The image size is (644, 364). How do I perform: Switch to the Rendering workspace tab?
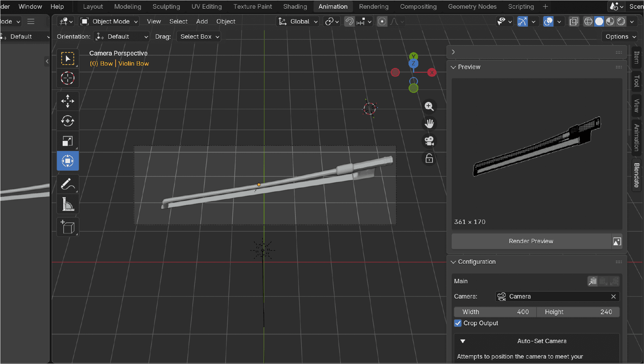coord(374,6)
